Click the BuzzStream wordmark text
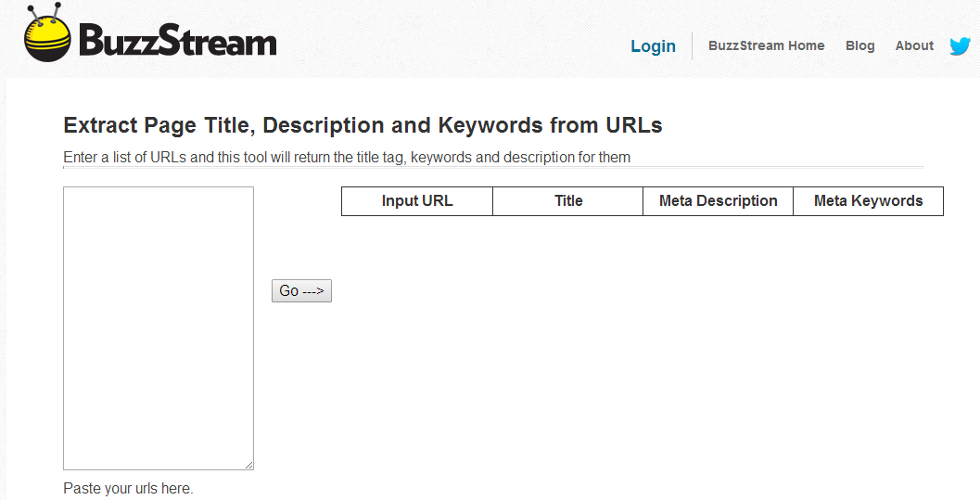This screenshot has height=500, width=980. (x=178, y=42)
